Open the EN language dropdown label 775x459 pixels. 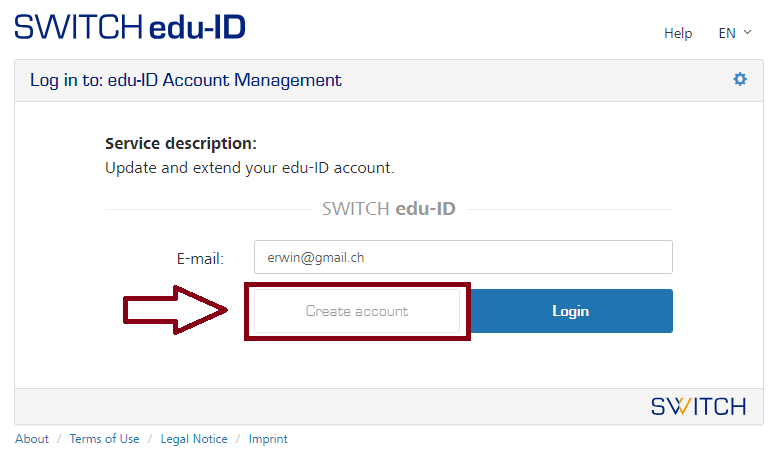tap(727, 33)
